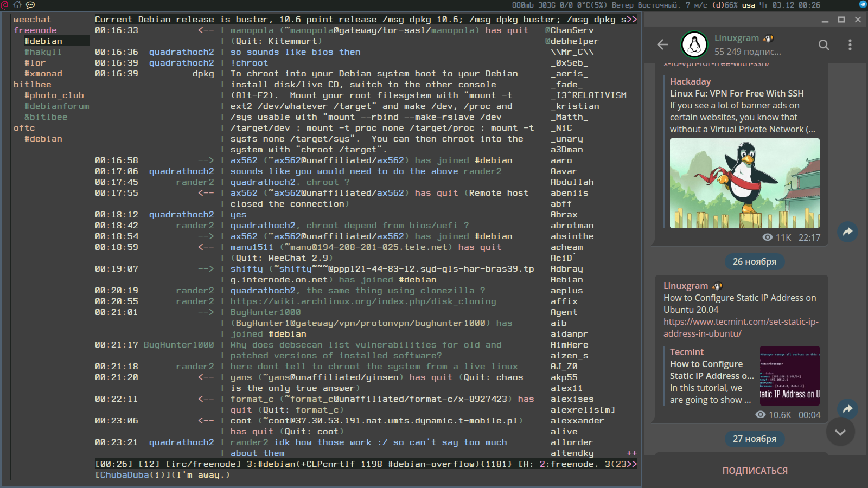
Task: Select the freenode server buffer
Action: point(35,30)
